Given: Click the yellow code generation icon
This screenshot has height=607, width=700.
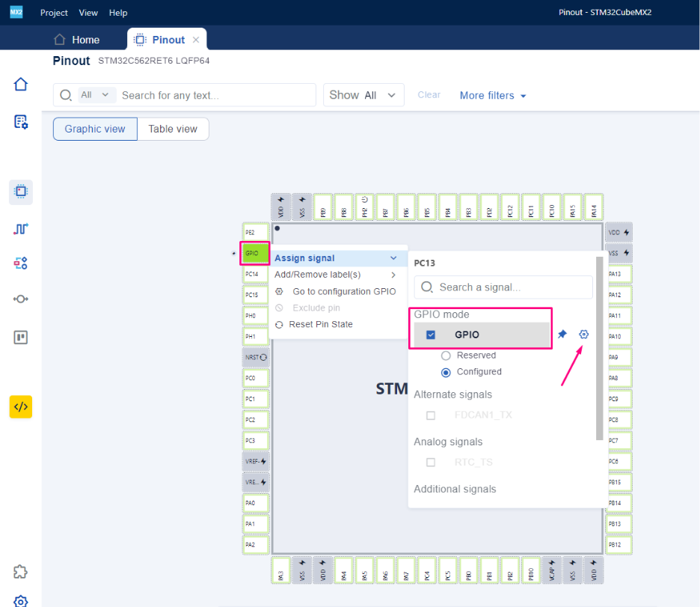Looking at the screenshot, I should click(20, 406).
